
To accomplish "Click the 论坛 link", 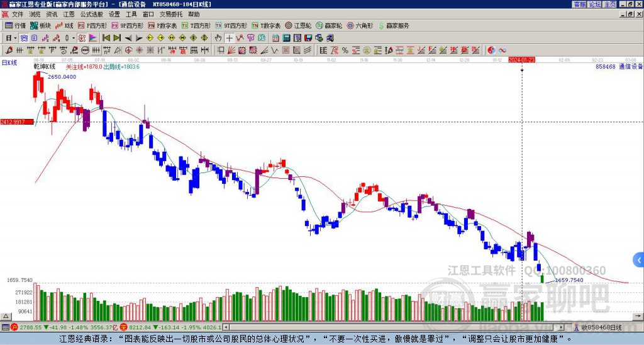I will coord(595,4).
